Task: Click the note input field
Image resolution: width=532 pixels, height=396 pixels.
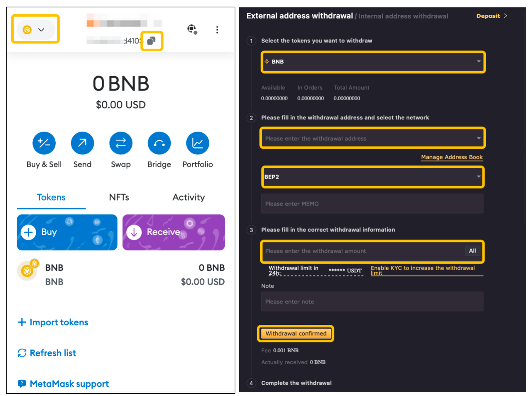Action: [372, 302]
